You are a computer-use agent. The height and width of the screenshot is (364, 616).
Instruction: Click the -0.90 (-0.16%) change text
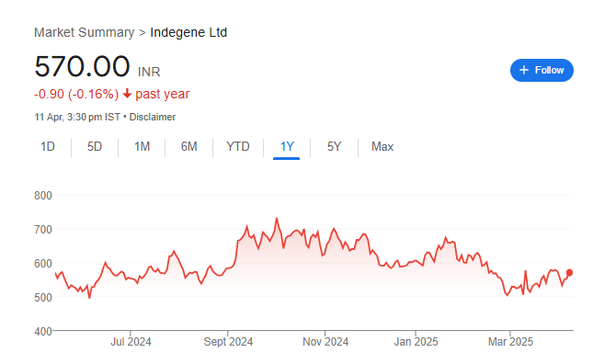(x=76, y=95)
